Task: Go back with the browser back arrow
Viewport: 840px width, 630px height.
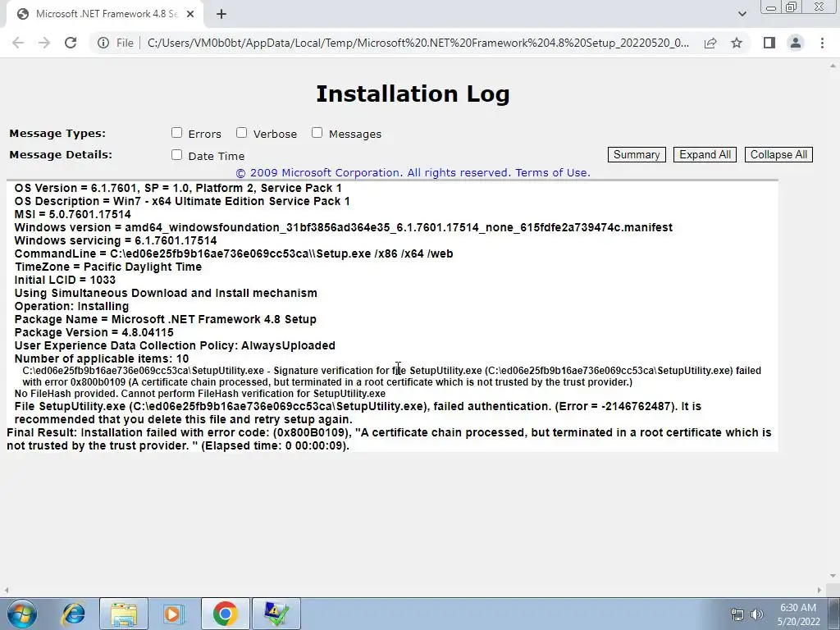Action: pos(18,43)
